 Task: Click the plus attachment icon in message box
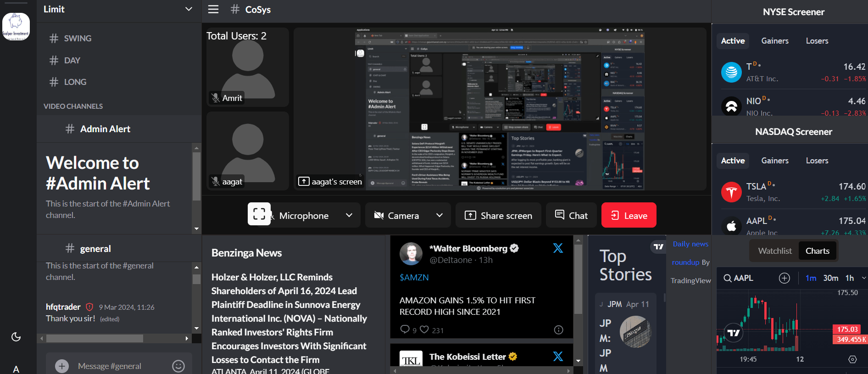[62, 366]
